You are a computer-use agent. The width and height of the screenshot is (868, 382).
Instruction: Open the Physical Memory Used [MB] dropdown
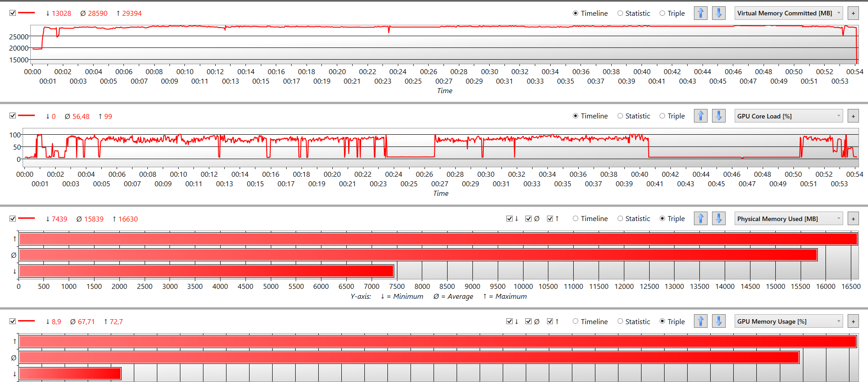pos(789,219)
